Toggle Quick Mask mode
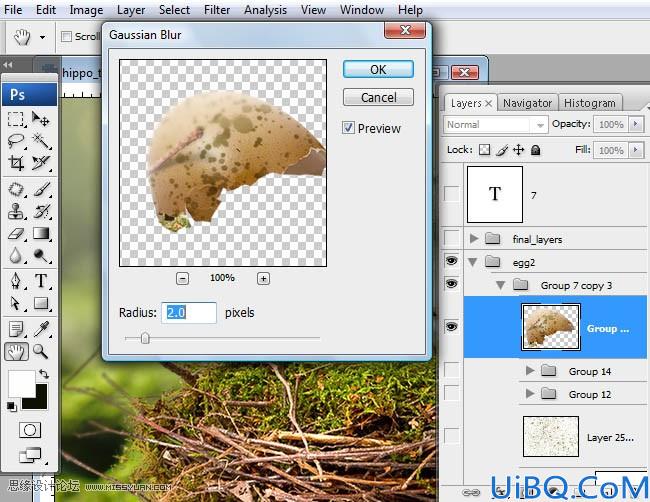Viewport: 650px width, 502px height. [x=30, y=430]
